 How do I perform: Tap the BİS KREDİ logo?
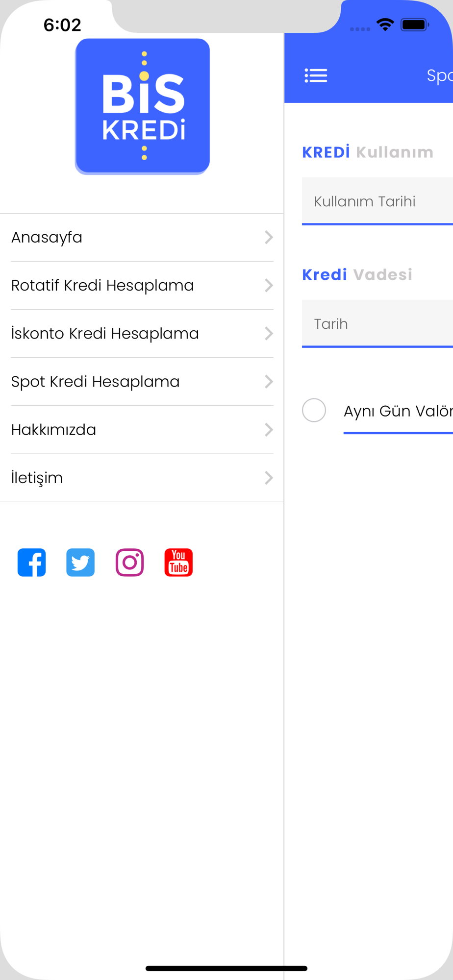142,106
